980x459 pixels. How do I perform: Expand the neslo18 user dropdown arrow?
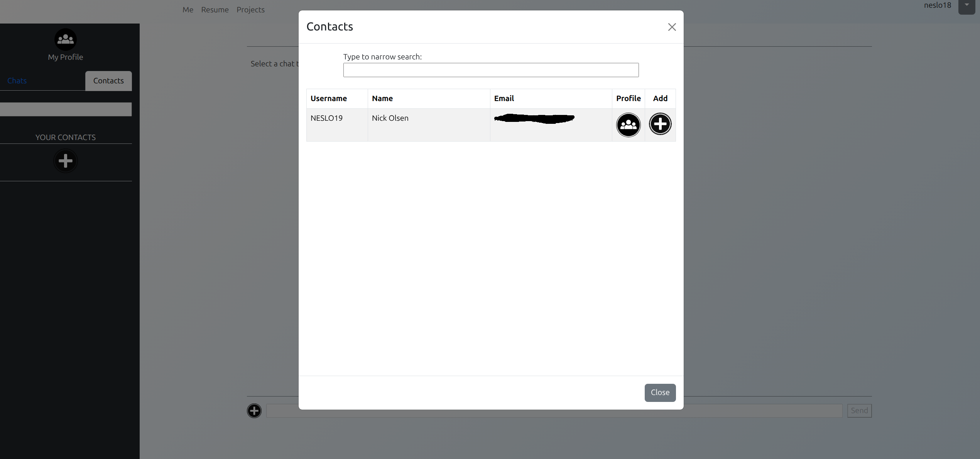tap(966, 6)
